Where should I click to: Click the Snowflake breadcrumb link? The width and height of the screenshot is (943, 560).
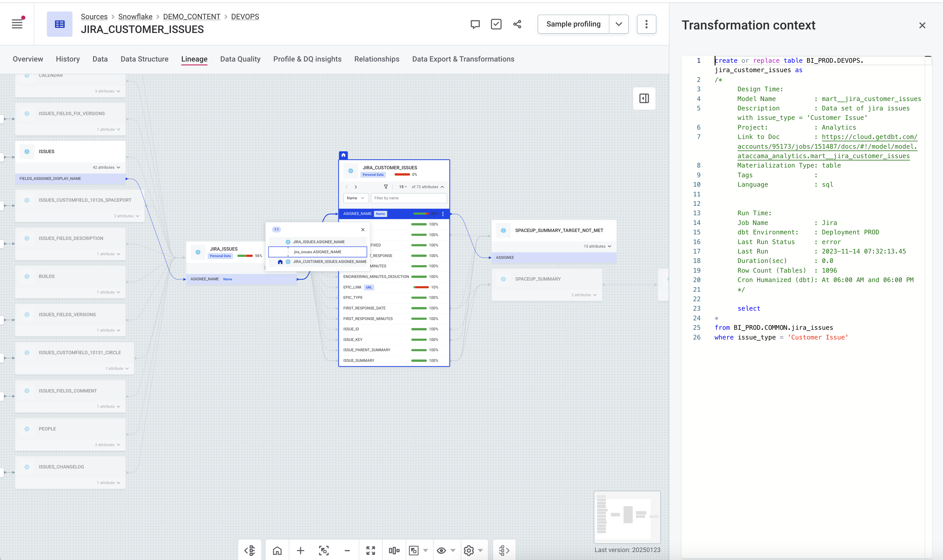[x=135, y=16]
